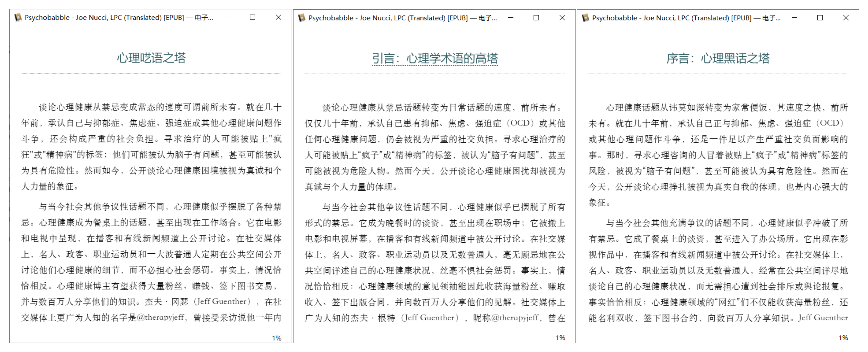Open the underlined 引言：心理学术语的高塔 heading link
Screen dimensions: 868x352
tap(435, 59)
